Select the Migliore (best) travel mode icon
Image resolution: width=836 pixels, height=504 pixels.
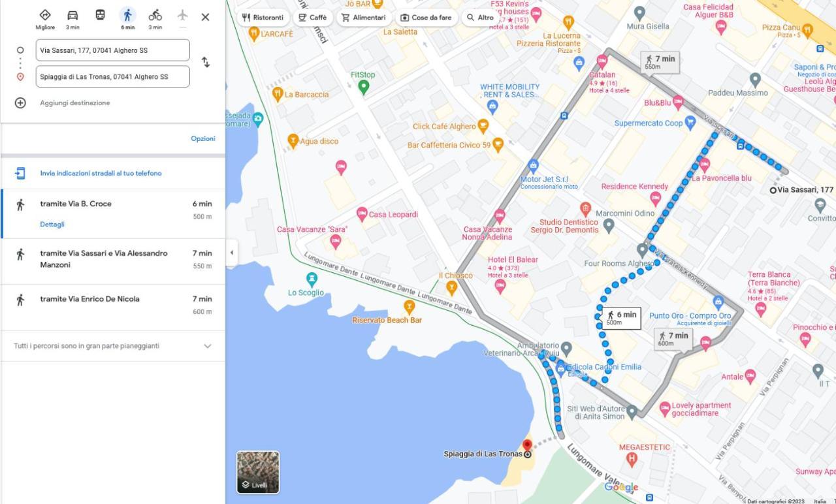45,15
